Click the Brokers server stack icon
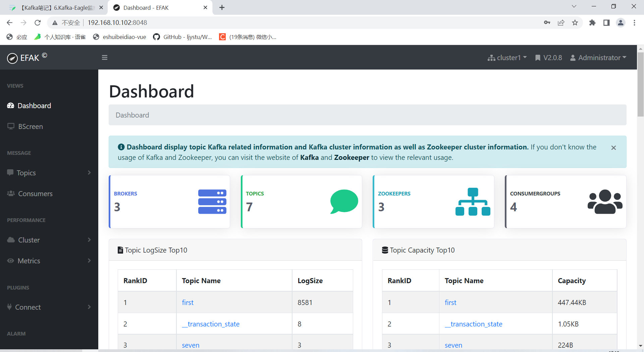The image size is (644, 352). pyautogui.click(x=212, y=202)
